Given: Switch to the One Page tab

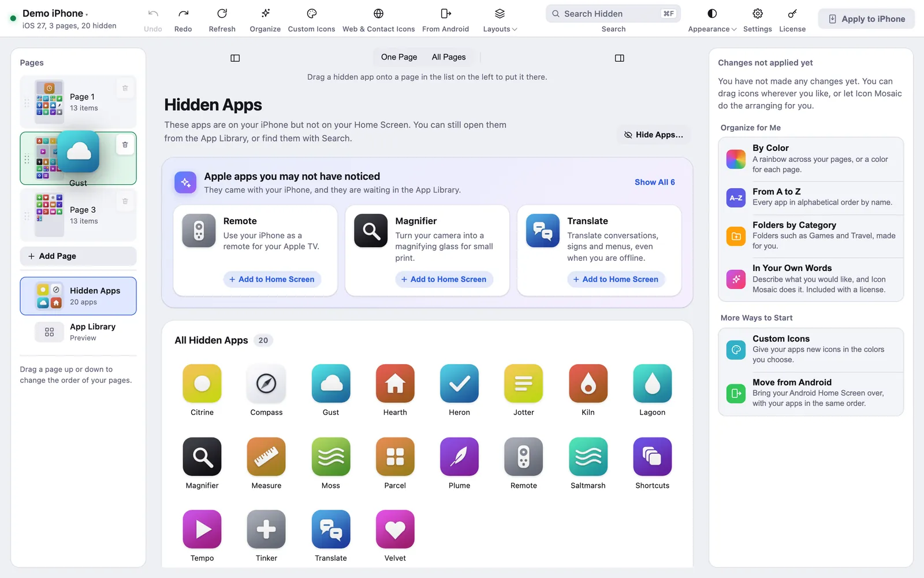Looking at the screenshot, I should click(x=399, y=57).
